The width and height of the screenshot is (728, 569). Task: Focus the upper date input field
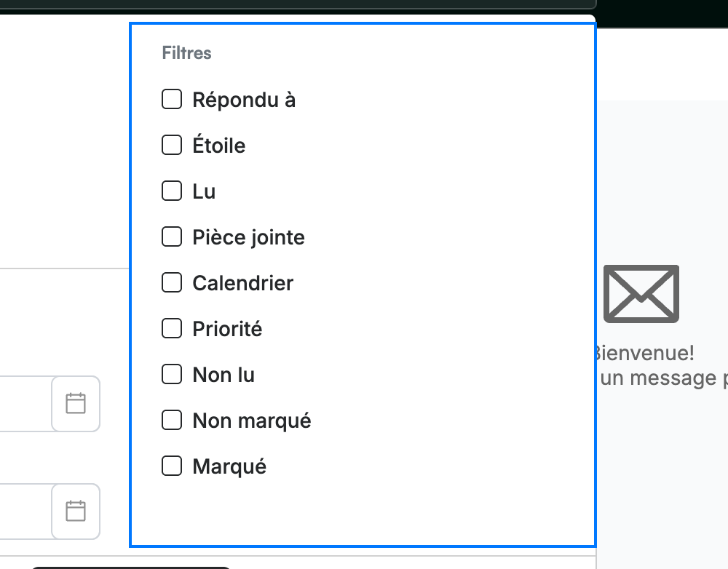pyautogui.click(x=25, y=403)
